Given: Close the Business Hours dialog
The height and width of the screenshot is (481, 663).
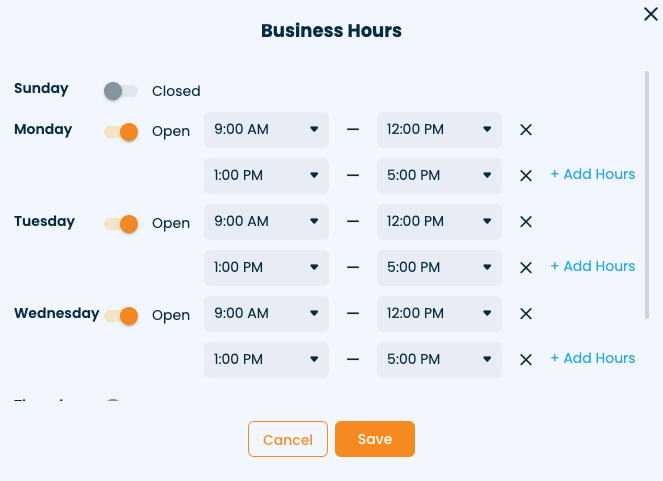Looking at the screenshot, I should point(650,14).
